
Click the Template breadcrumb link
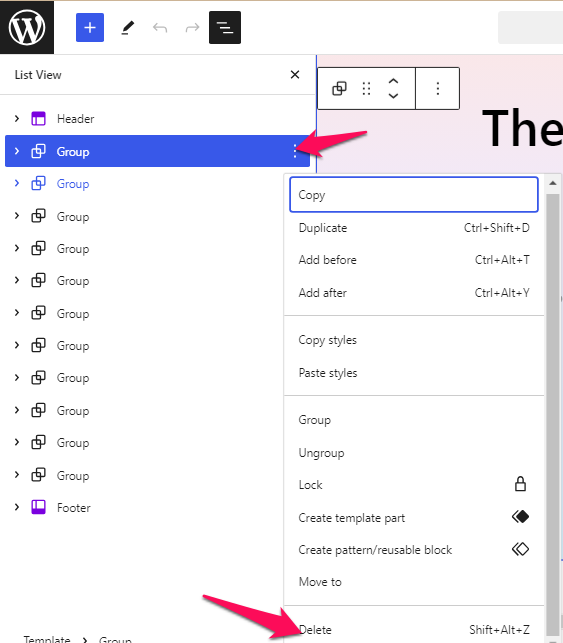[x=47, y=639]
